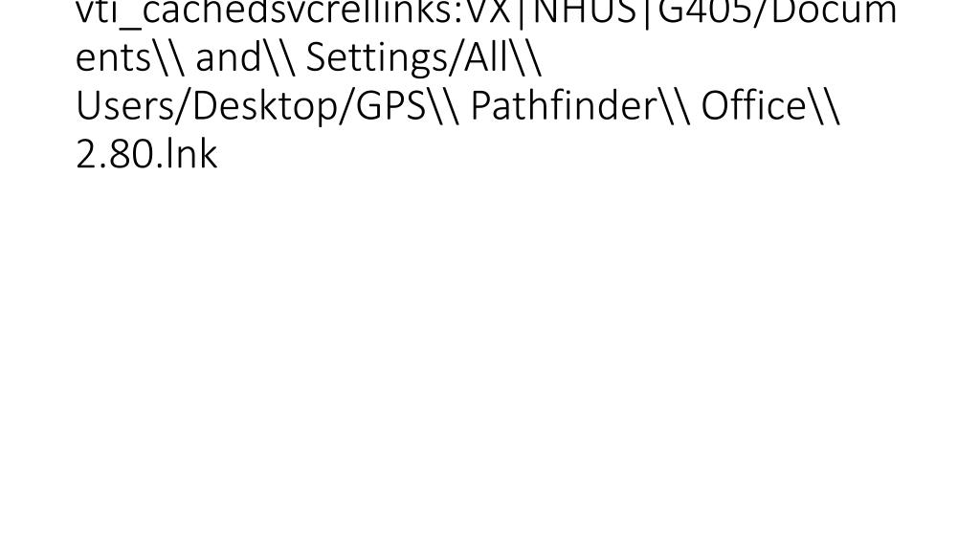Viewport: 980px width, 551px height.
Task: Click the "Docum" text ending the first line
Action: 835,11
